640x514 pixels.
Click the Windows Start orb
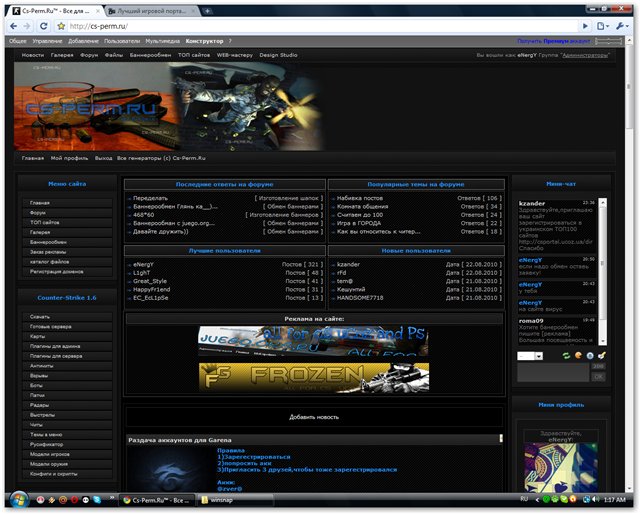17,499
